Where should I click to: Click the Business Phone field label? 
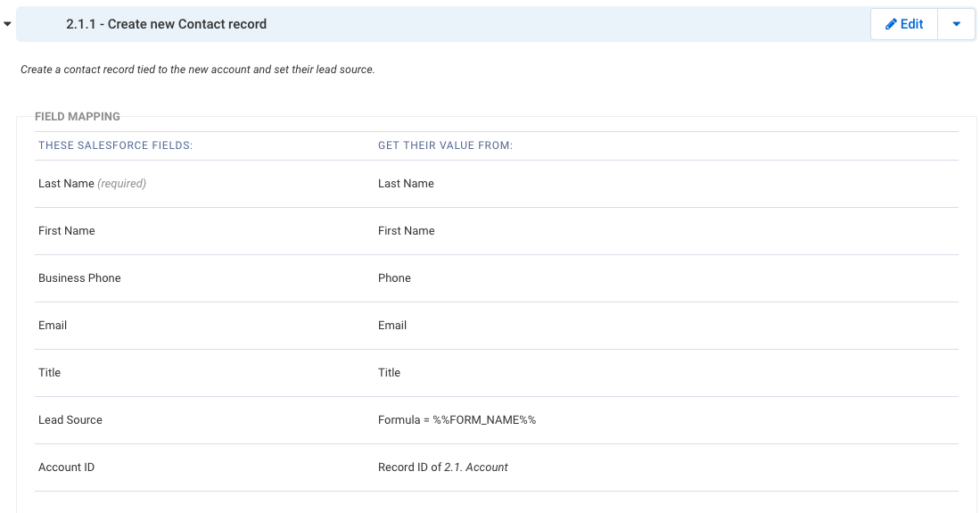tap(79, 277)
